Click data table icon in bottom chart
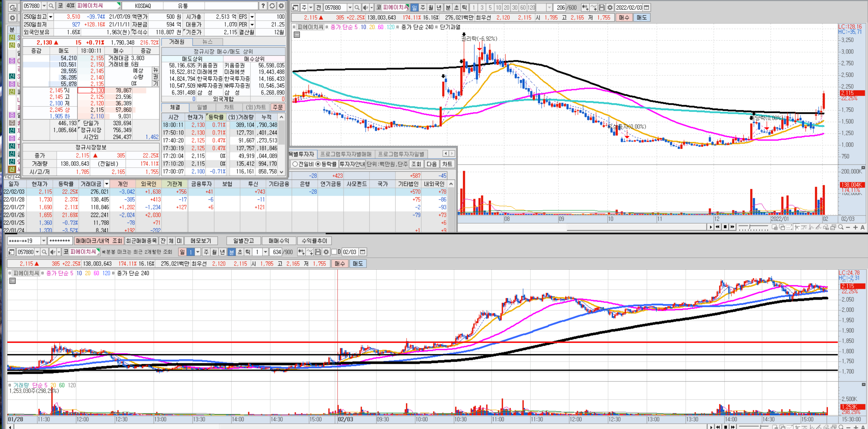The height and width of the screenshot is (429, 868). (x=12, y=281)
